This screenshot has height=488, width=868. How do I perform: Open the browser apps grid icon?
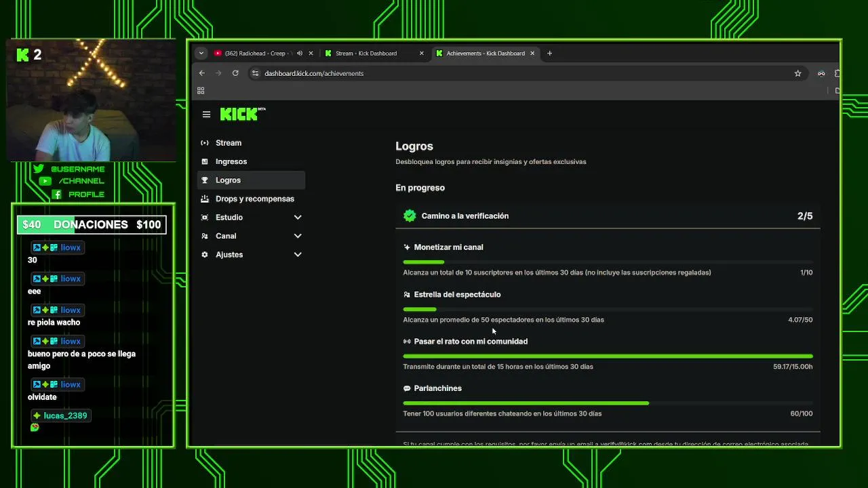coord(201,91)
